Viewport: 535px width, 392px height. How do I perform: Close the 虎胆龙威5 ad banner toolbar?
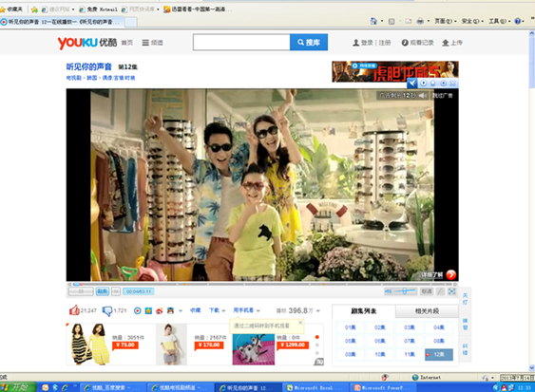click(452, 84)
